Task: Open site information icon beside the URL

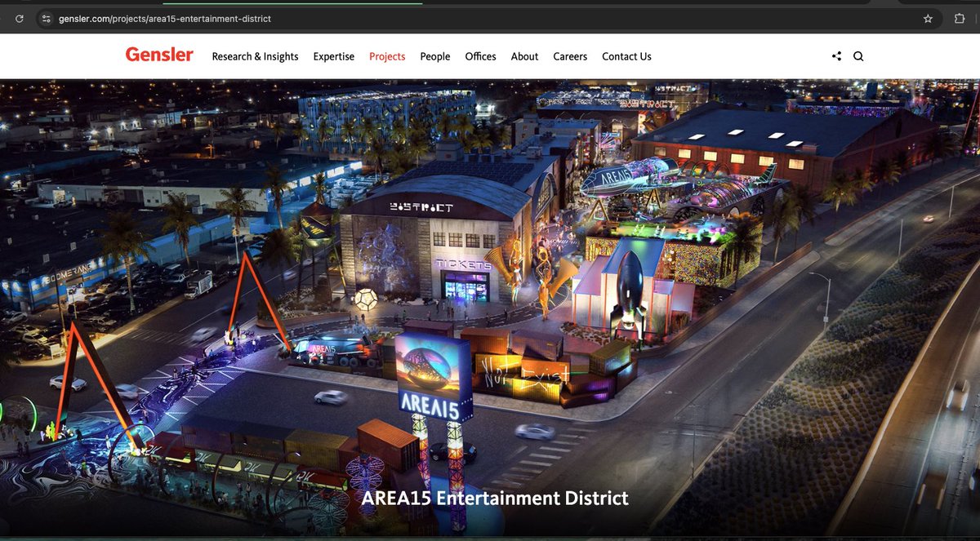Action: click(47, 18)
